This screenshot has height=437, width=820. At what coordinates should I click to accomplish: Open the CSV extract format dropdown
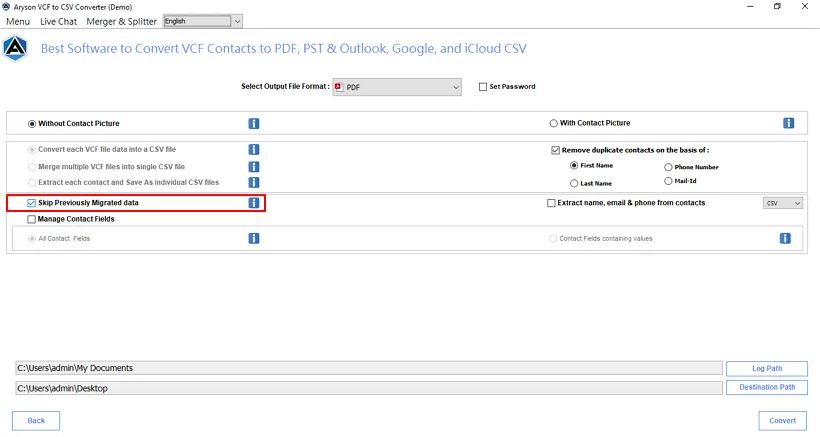pyautogui.click(x=782, y=203)
